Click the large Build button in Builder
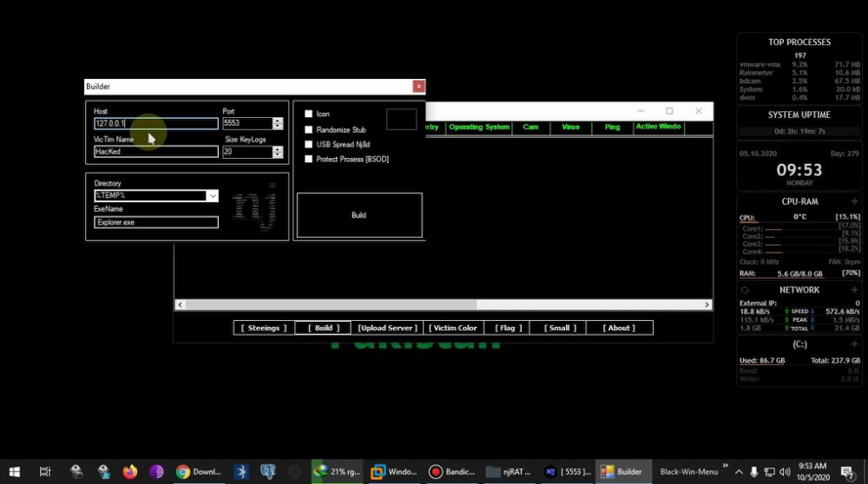 pos(359,215)
